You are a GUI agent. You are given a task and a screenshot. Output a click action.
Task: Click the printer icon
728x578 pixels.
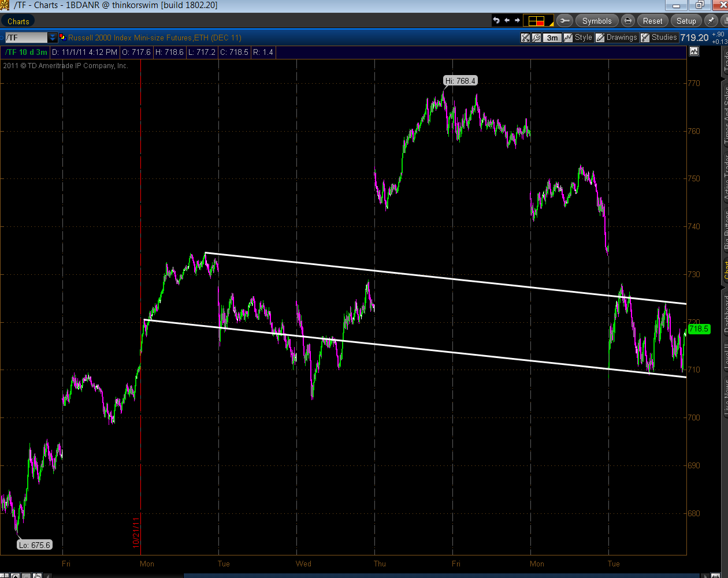click(x=628, y=21)
